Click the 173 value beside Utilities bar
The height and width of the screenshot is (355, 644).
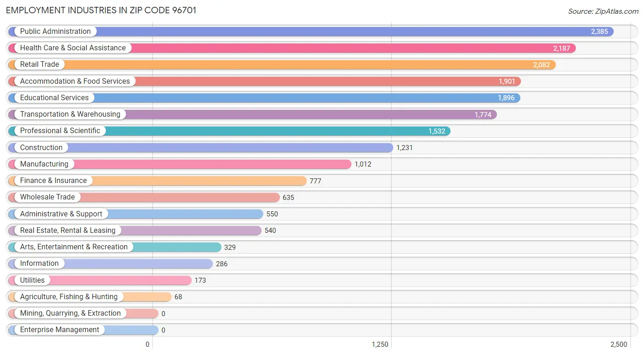(x=200, y=280)
